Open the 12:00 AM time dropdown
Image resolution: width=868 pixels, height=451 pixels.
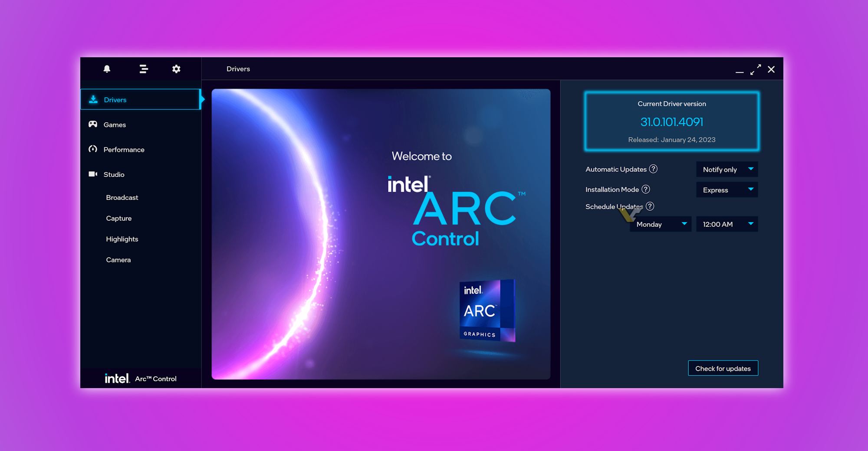coord(727,224)
